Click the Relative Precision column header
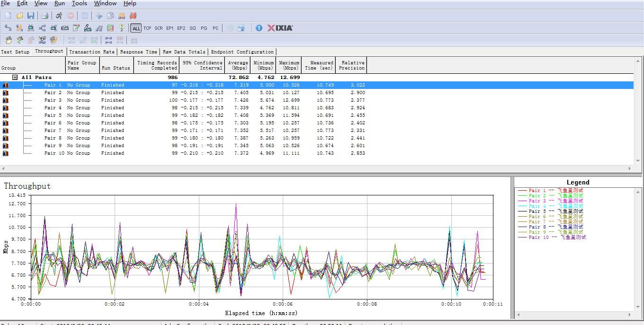The width and height of the screenshot is (644, 325). pos(352,65)
